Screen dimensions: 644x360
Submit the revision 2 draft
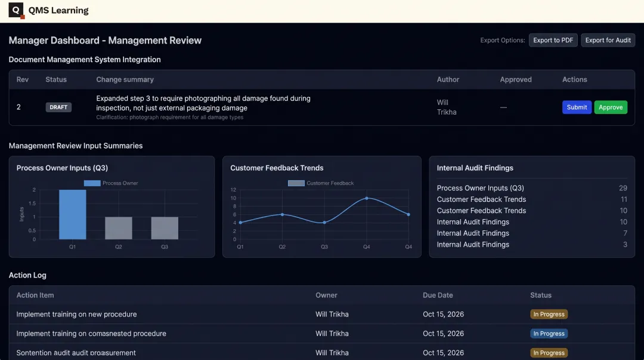[577, 107]
